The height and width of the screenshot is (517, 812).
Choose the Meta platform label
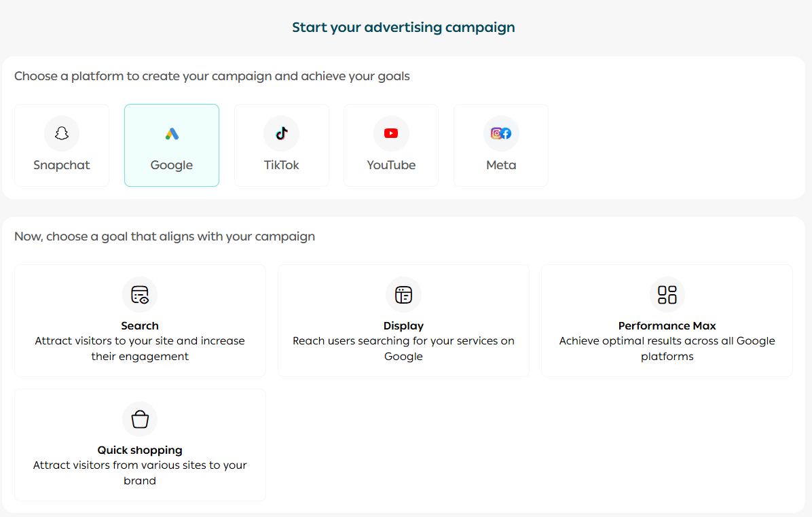[501, 165]
